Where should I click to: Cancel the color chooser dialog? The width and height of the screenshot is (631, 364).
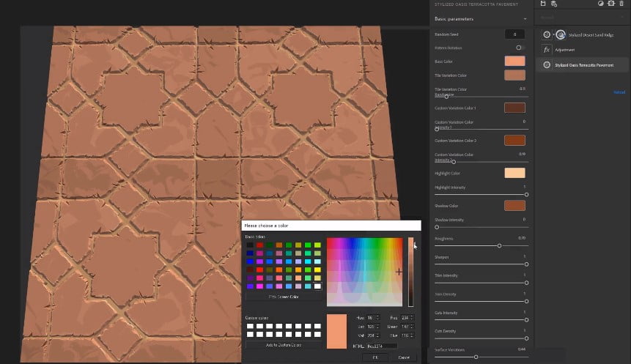click(x=403, y=357)
